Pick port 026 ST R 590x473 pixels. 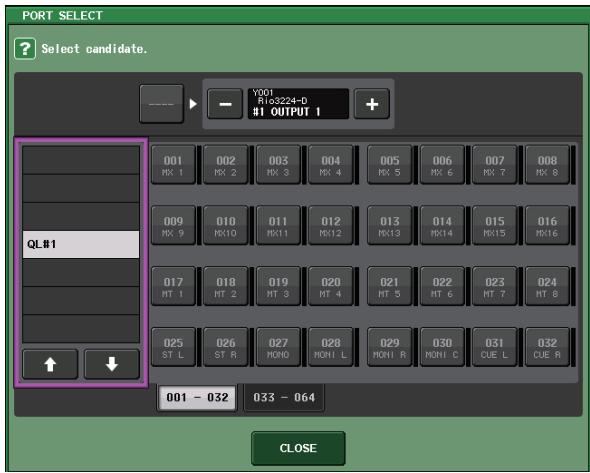(226, 347)
